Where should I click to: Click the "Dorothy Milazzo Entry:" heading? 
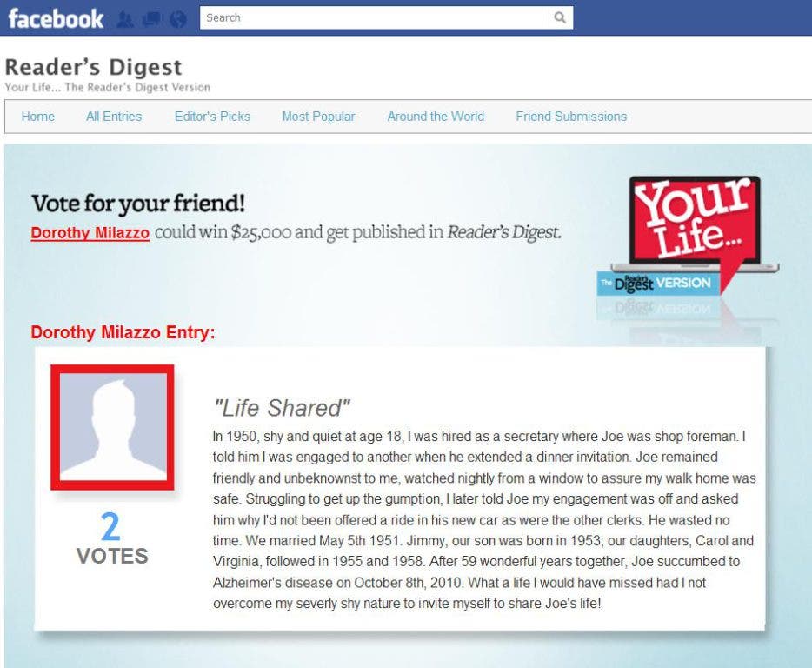click(123, 332)
